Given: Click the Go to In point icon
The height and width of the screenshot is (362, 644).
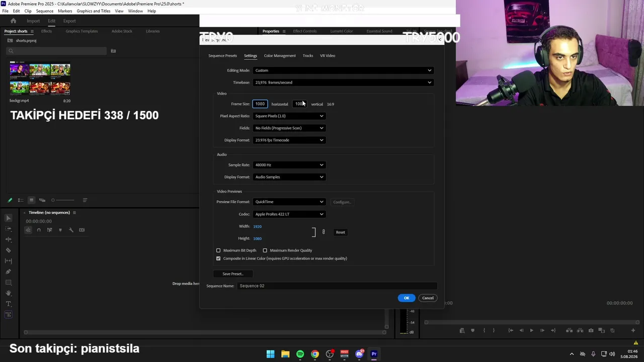Looking at the screenshot, I should click(x=511, y=330).
